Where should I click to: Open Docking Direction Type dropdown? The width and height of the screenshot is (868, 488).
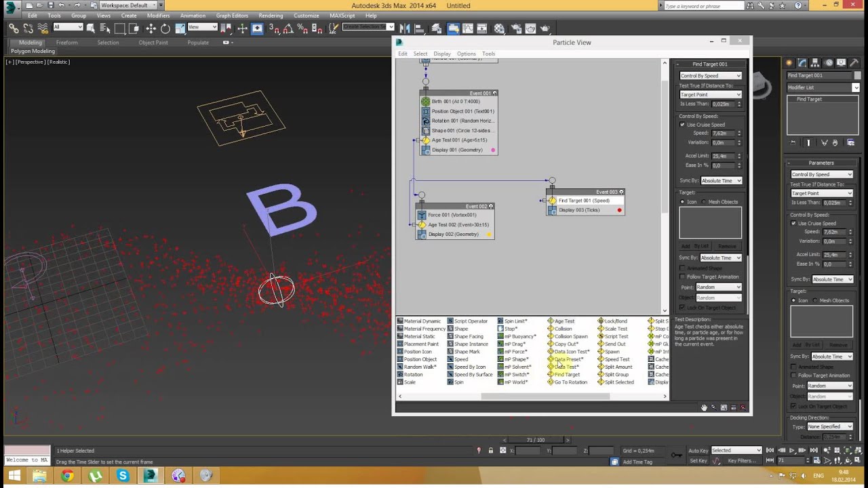point(830,427)
